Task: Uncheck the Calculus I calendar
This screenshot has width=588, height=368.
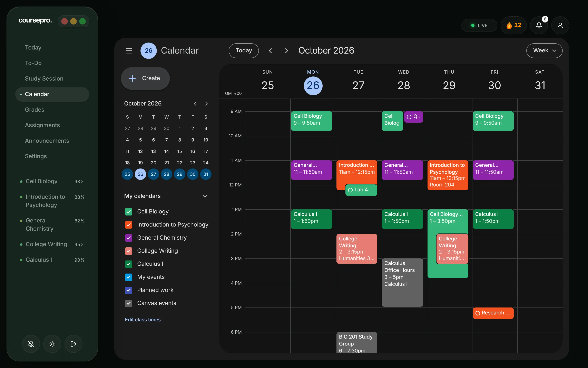Action: (x=129, y=264)
